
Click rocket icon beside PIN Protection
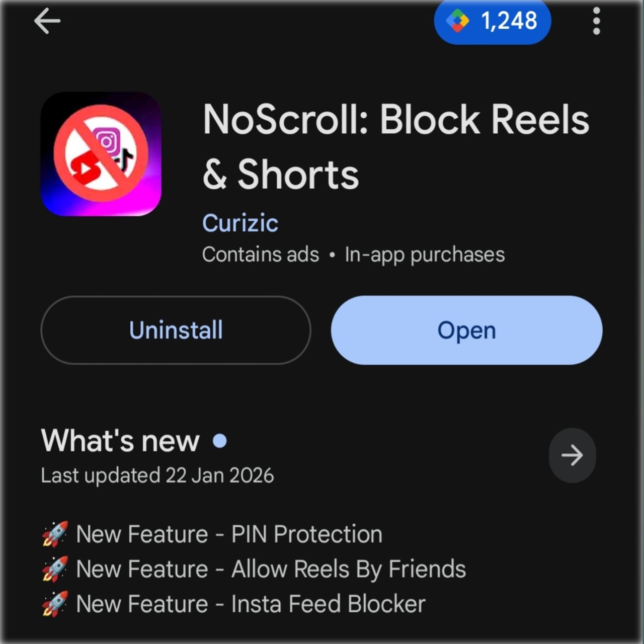[55, 534]
